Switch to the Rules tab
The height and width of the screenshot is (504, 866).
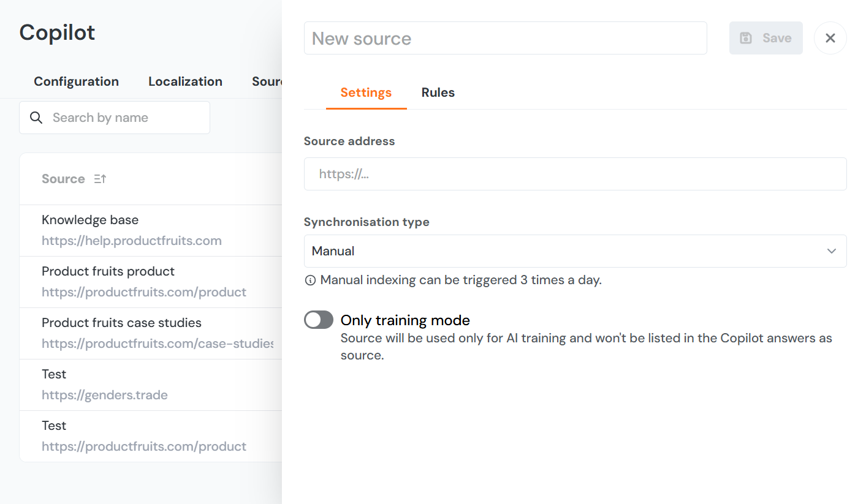(438, 92)
